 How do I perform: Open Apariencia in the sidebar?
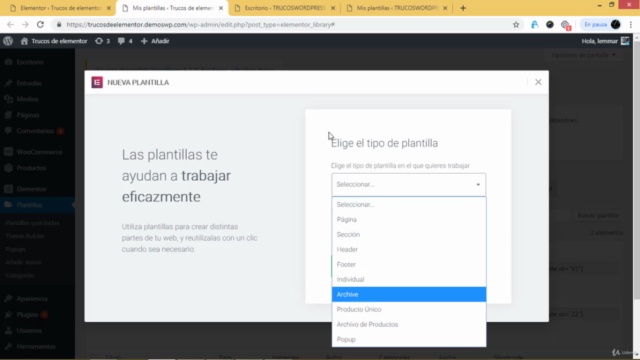[x=32, y=299]
